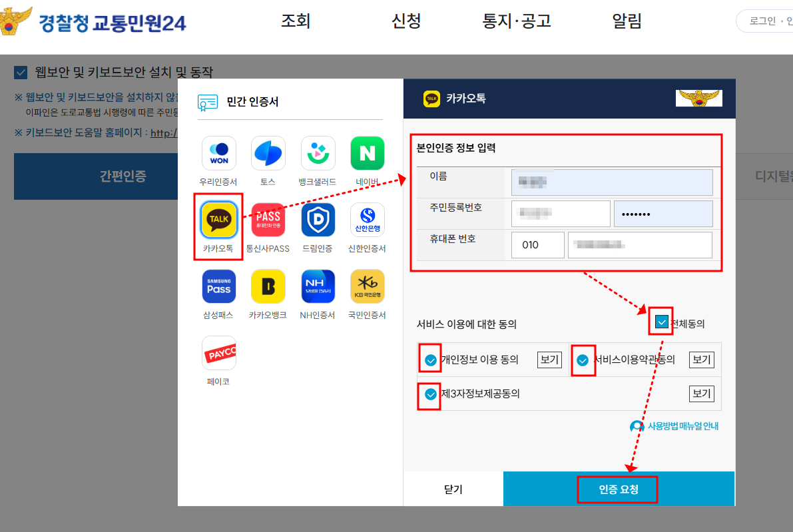Focus the 이름 input field
The height and width of the screenshot is (532, 793).
pos(612,182)
